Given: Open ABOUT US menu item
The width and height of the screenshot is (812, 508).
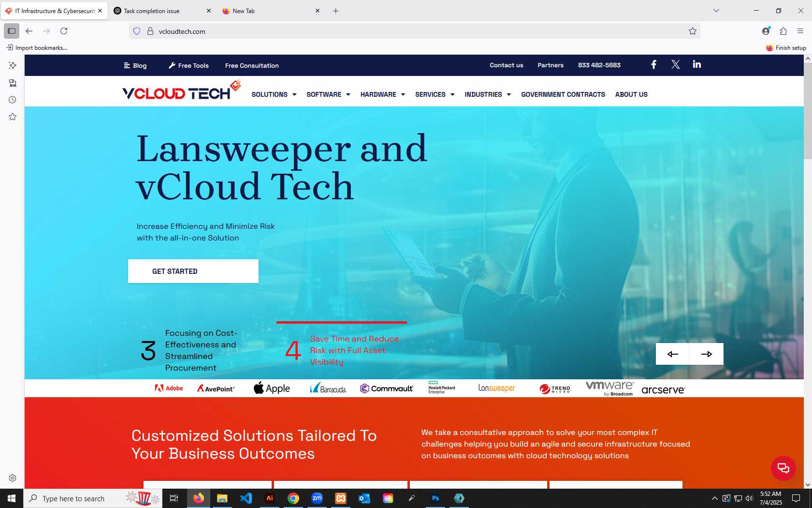Looking at the screenshot, I should 631,94.
